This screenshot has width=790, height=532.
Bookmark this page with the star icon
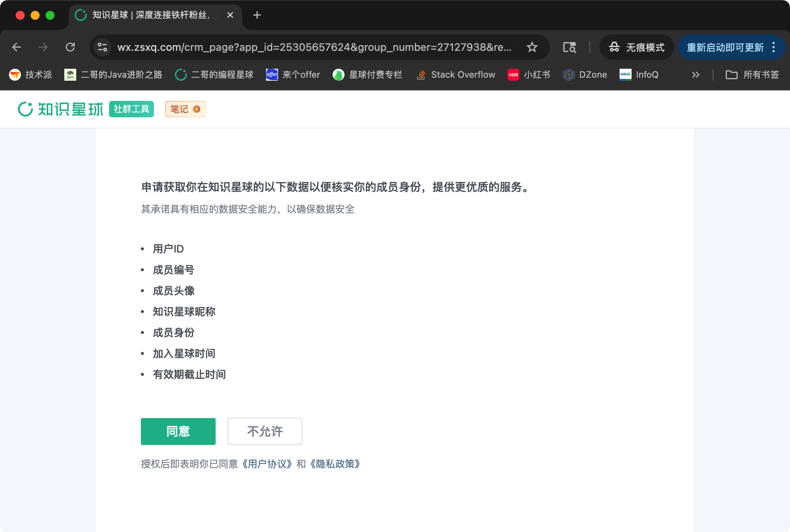tap(532, 47)
